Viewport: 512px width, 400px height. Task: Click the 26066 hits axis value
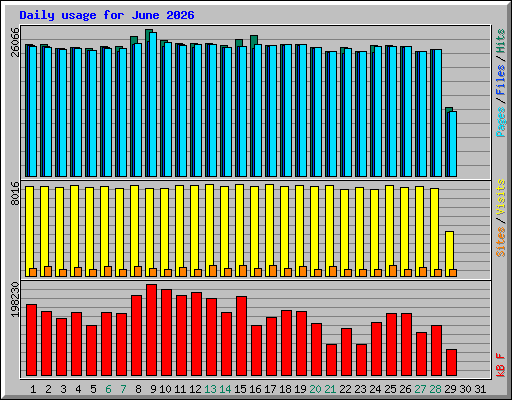tap(15, 42)
